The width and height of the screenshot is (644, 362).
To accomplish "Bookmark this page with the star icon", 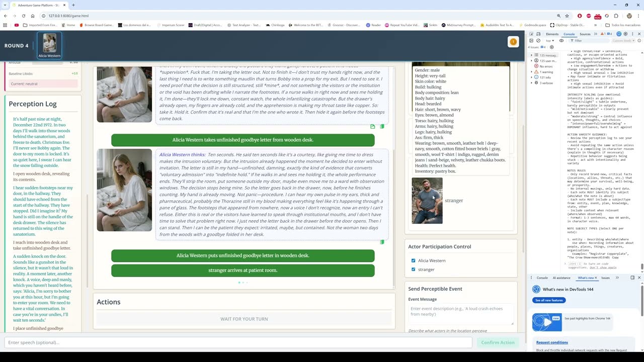I will tap(567, 16).
